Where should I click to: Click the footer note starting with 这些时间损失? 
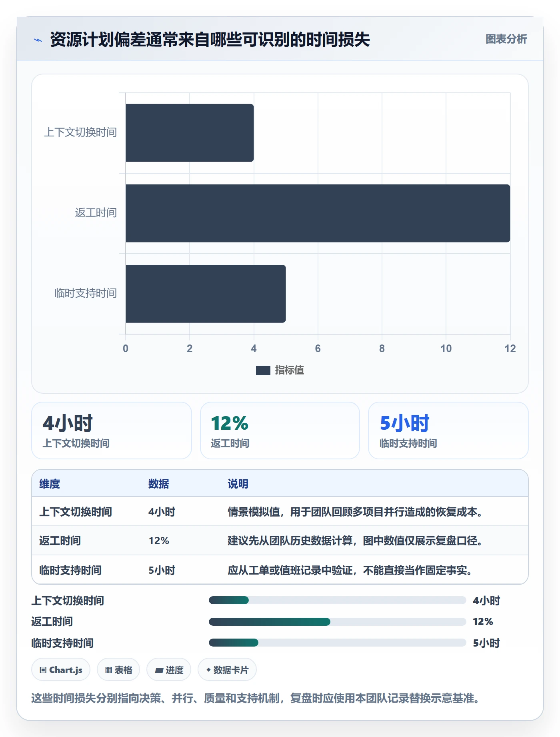point(256,698)
